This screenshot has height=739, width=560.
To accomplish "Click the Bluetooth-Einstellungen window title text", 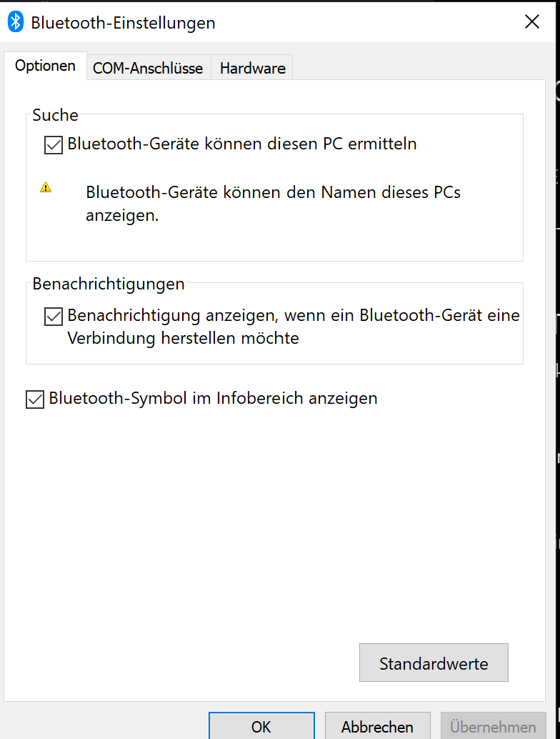I will point(123,23).
